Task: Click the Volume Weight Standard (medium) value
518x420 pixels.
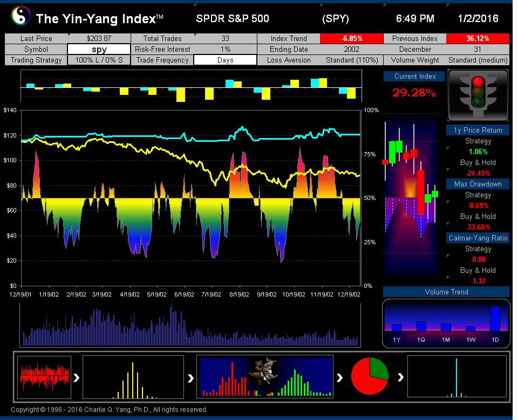Action: tap(478, 60)
